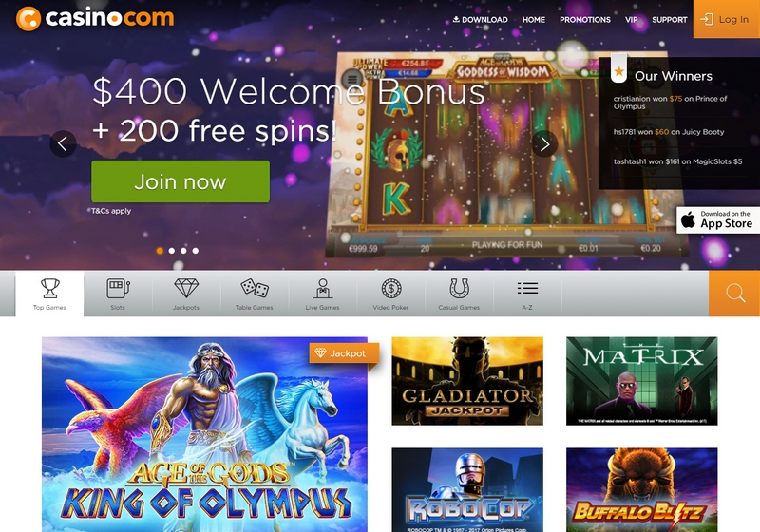760x532 pixels.
Task: Advance to the next banner slide
Action: point(544,143)
